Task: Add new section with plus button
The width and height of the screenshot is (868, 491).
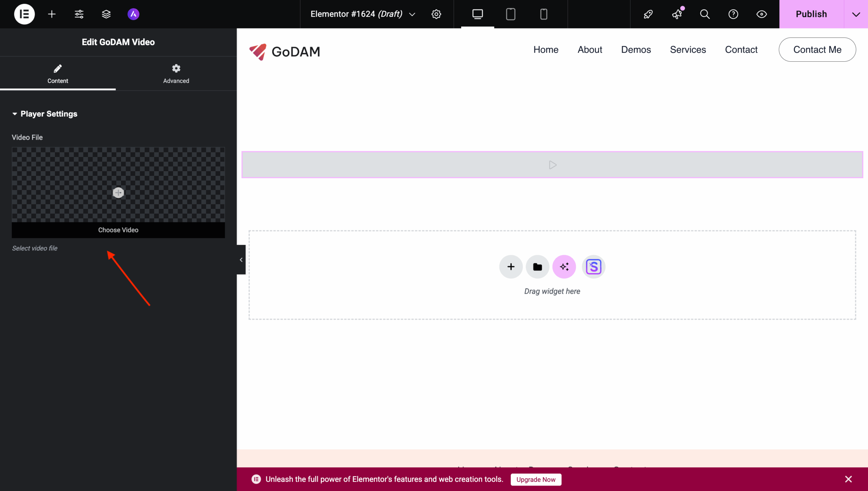Action: [511, 267]
